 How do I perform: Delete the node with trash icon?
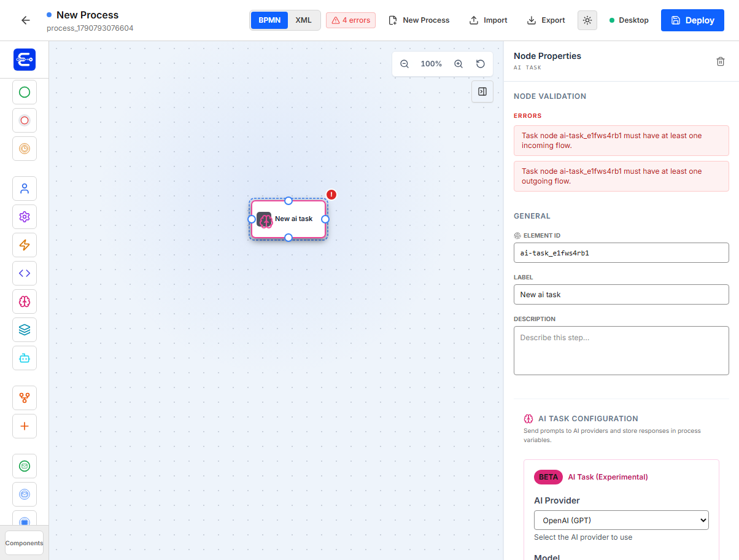(721, 61)
